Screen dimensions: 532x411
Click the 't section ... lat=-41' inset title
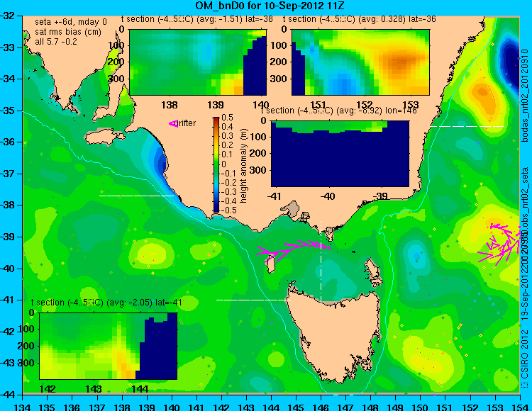[x=106, y=303]
